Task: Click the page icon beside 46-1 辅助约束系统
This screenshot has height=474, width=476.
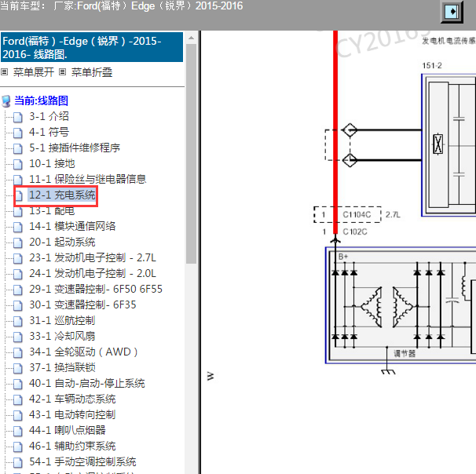Action: click(18, 447)
